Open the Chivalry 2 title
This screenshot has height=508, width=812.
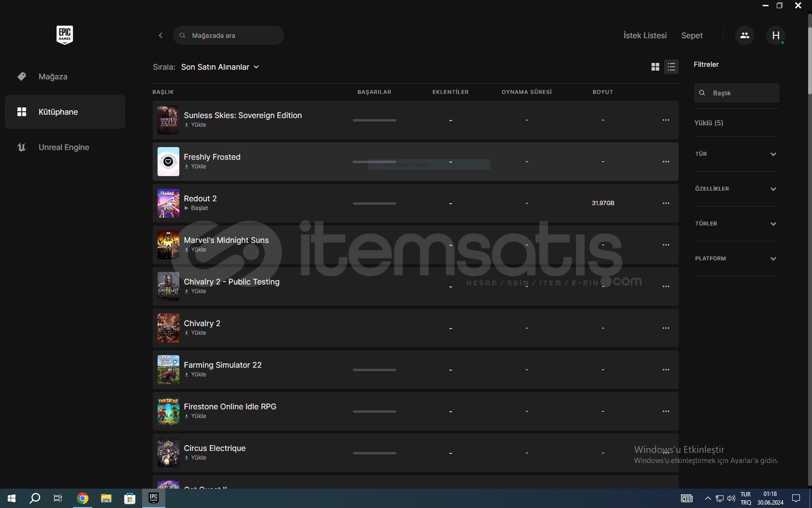coord(202,323)
